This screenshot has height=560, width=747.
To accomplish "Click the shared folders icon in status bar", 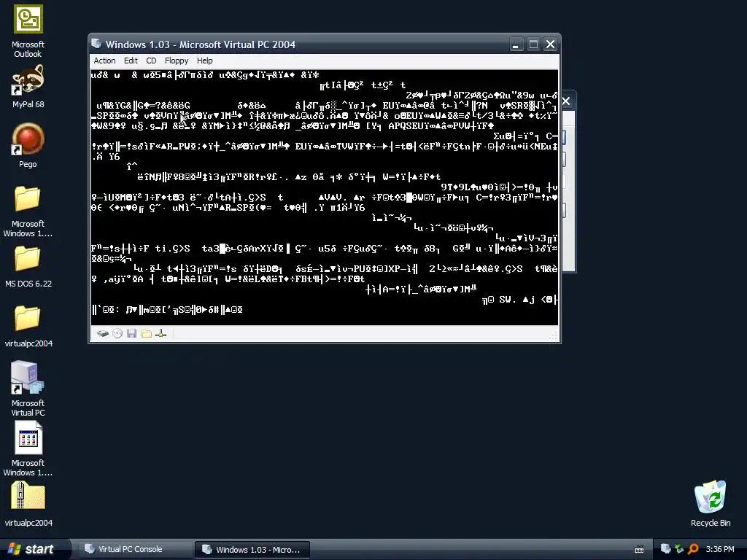I will [146, 333].
